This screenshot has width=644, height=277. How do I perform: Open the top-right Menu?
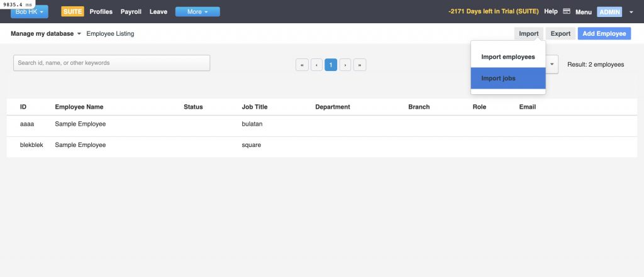point(583,12)
